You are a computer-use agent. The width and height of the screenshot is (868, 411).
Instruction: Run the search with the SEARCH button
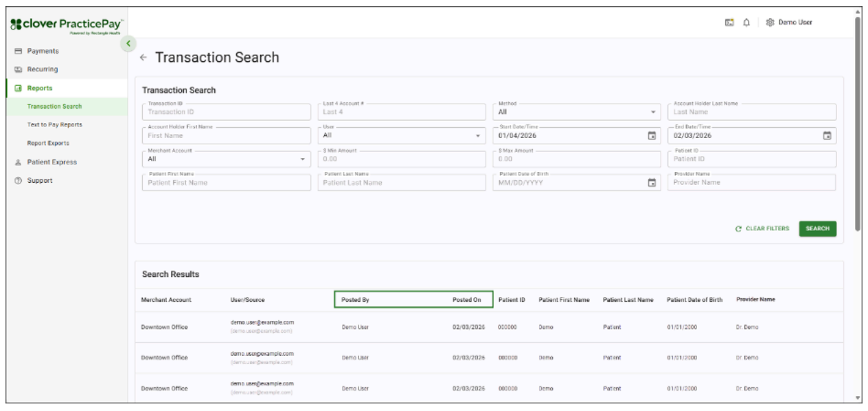(x=818, y=228)
